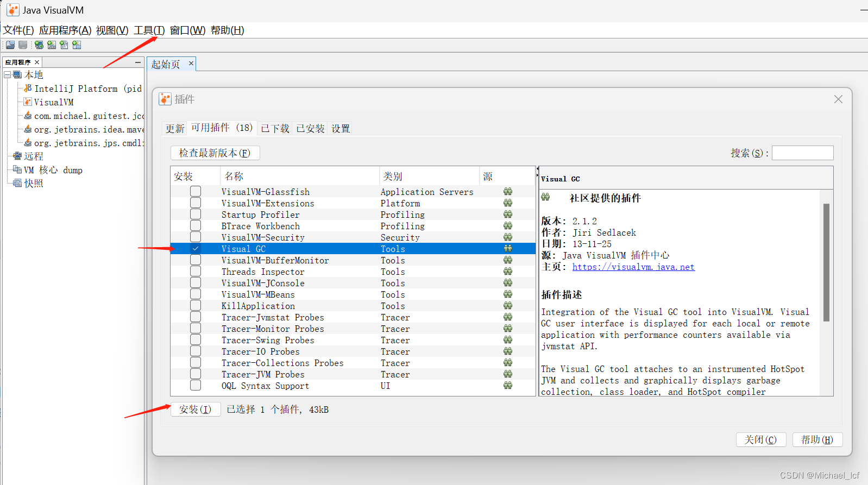Click the 安装(I) install button
This screenshot has height=485, width=868.
pos(196,410)
